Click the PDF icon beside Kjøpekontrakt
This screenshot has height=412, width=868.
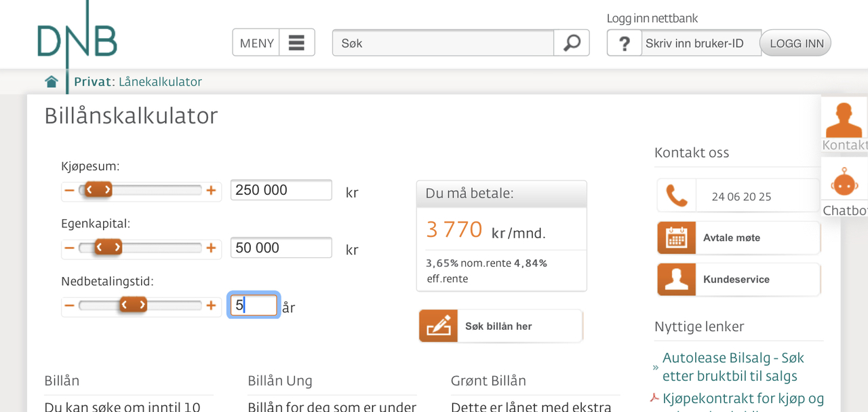pos(655,398)
